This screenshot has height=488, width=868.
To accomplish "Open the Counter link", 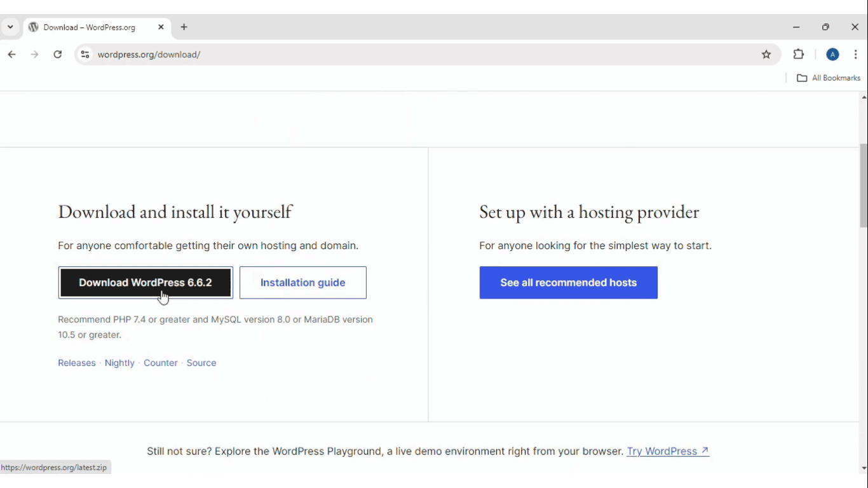I will pos(161,363).
